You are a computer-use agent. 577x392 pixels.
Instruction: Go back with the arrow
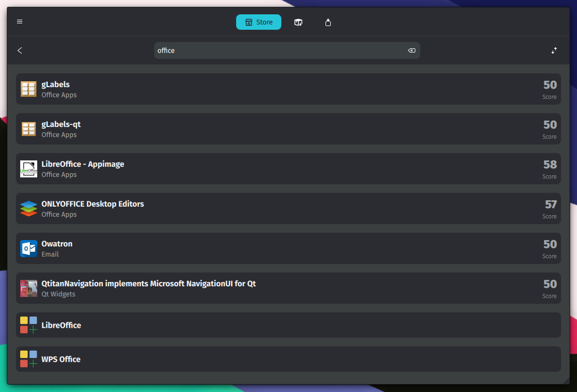20,50
